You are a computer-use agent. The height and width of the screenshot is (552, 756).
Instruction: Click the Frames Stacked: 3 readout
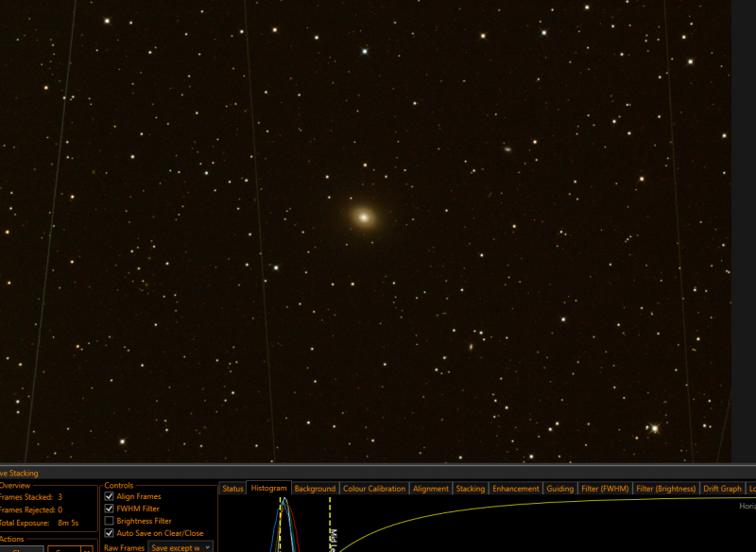click(31, 496)
